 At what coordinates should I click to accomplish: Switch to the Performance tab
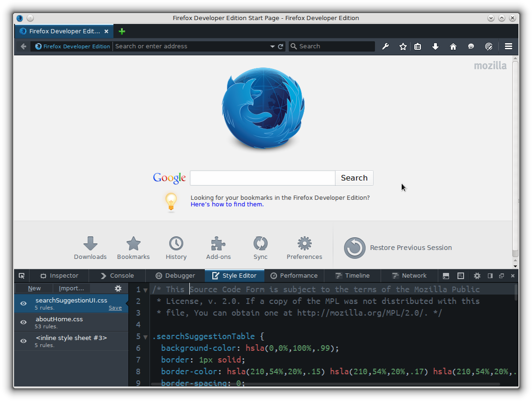[294, 276]
